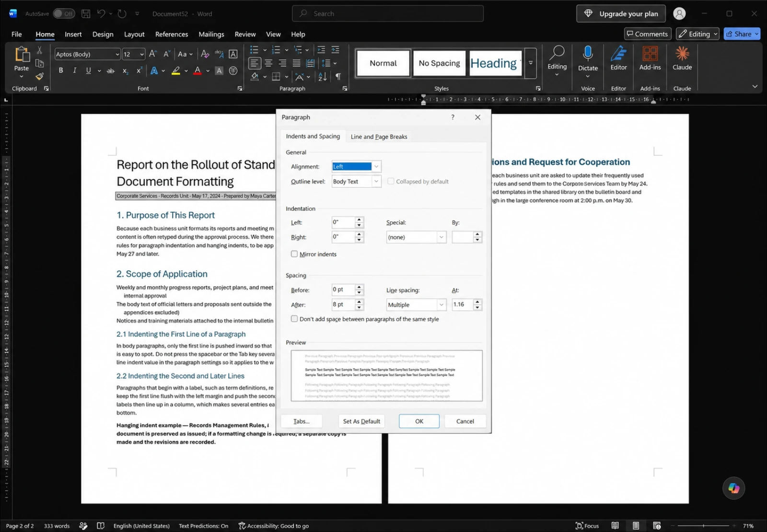Decrease indent in ribbon

tap(321, 49)
